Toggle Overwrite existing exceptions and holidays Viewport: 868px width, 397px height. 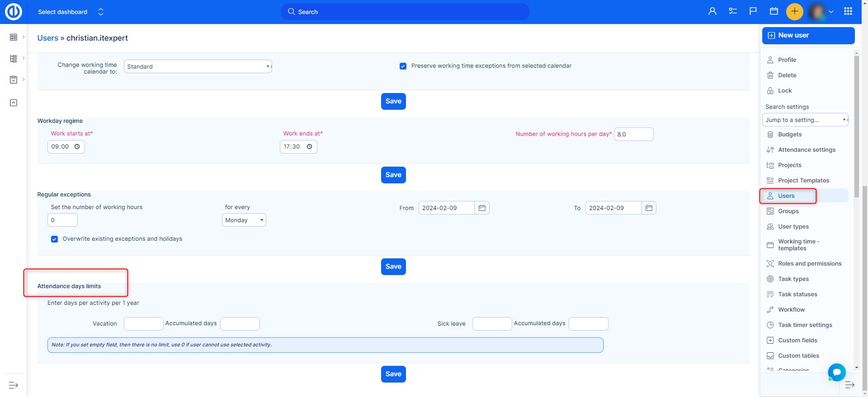[x=54, y=239]
